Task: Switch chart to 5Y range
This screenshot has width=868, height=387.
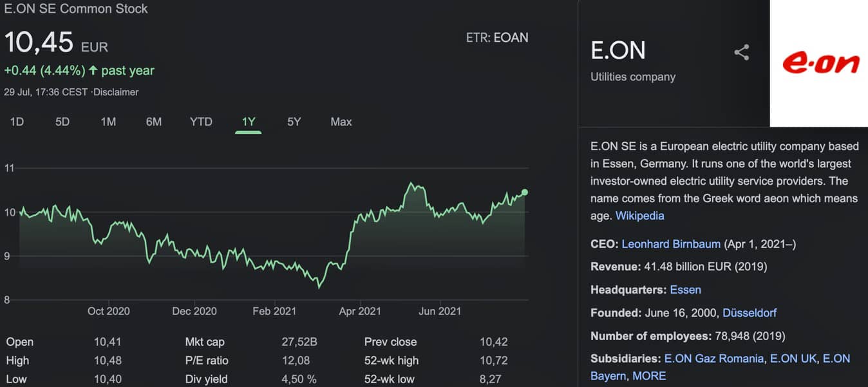Action: 294,122
